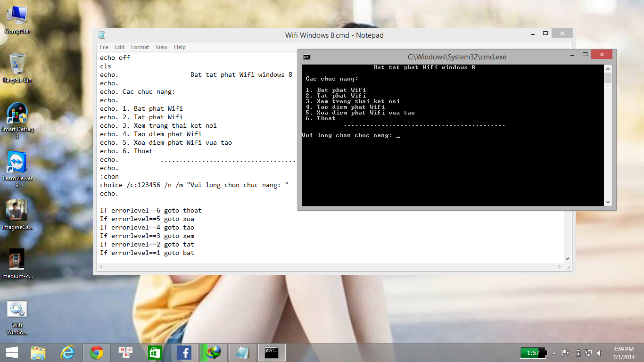Open the Computer desktop icon
This screenshot has height=362, width=644.
[x=17, y=20]
